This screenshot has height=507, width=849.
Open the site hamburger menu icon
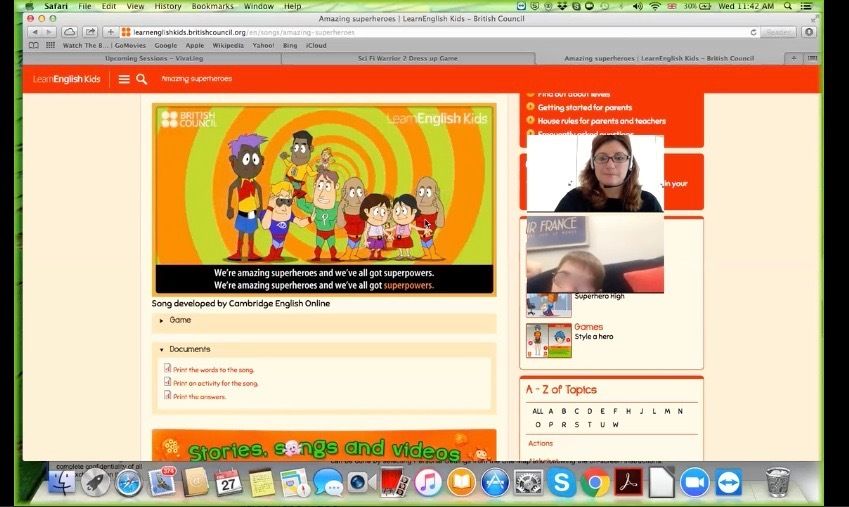(x=124, y=79)
